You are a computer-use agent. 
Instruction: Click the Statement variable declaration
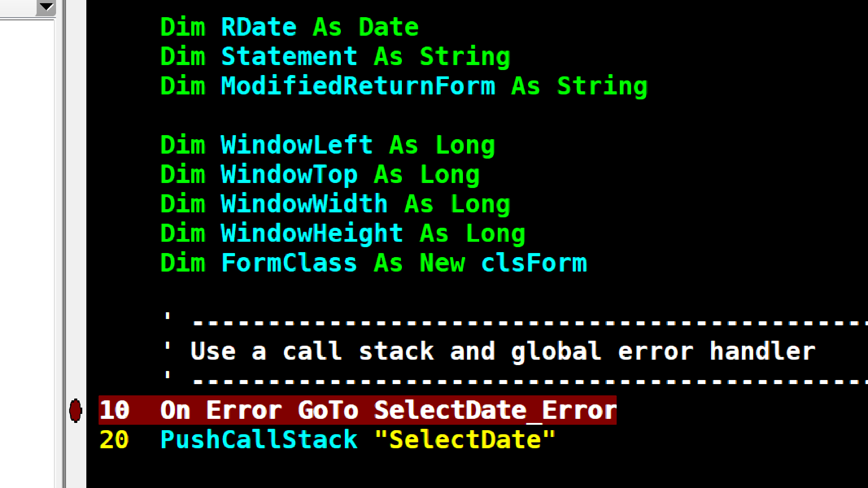[289, 57]
